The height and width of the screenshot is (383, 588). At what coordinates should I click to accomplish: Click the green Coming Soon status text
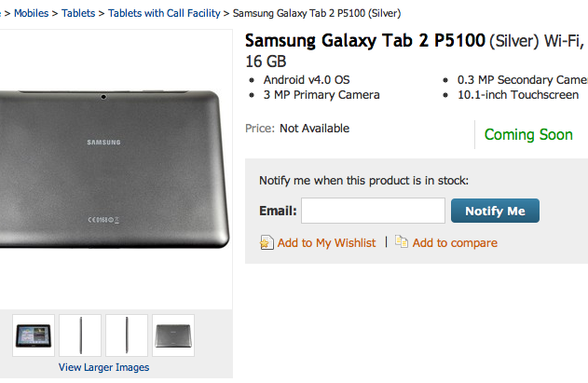[x=528, y=134]
